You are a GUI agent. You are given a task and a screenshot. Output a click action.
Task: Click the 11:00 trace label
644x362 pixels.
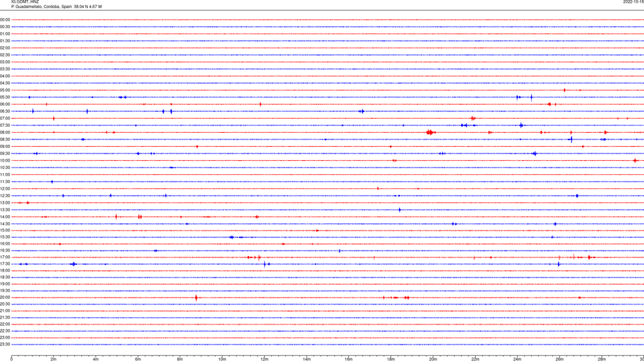[5, 174]
